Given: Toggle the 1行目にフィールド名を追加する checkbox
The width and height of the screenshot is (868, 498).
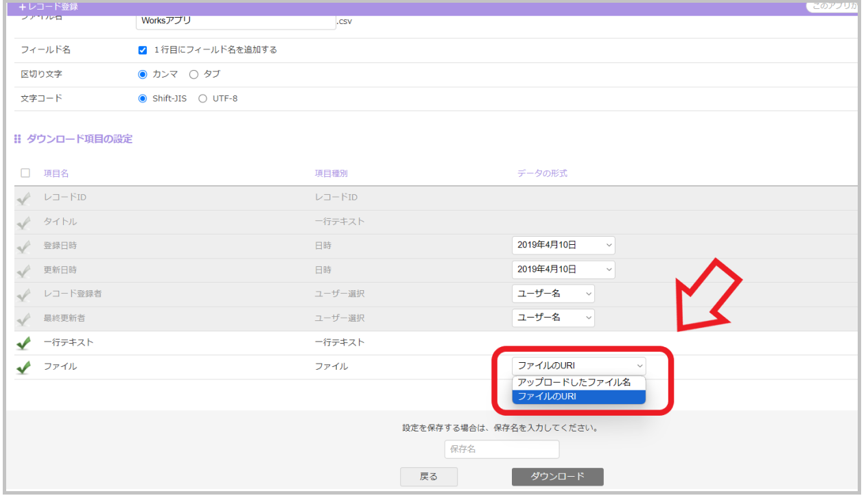Looking at the screenshot, I should 143,50.
